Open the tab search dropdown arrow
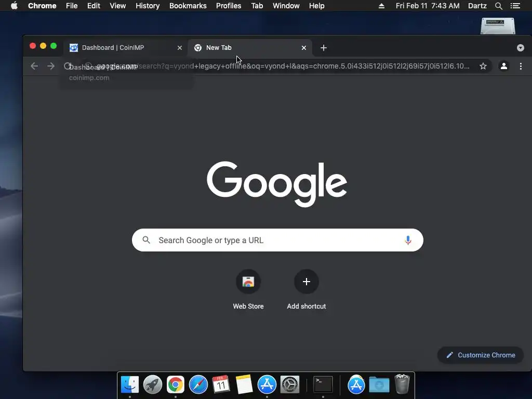The width and height of the screenshot is (532, 399). click(521, 48)
